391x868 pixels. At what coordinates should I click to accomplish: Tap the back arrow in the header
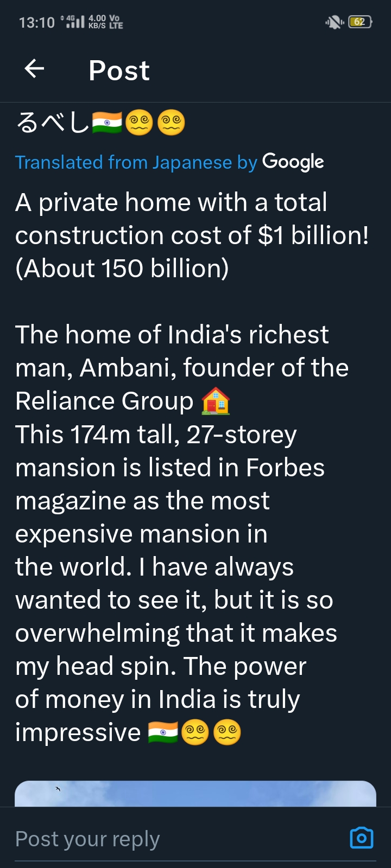[x=34, y=69]
